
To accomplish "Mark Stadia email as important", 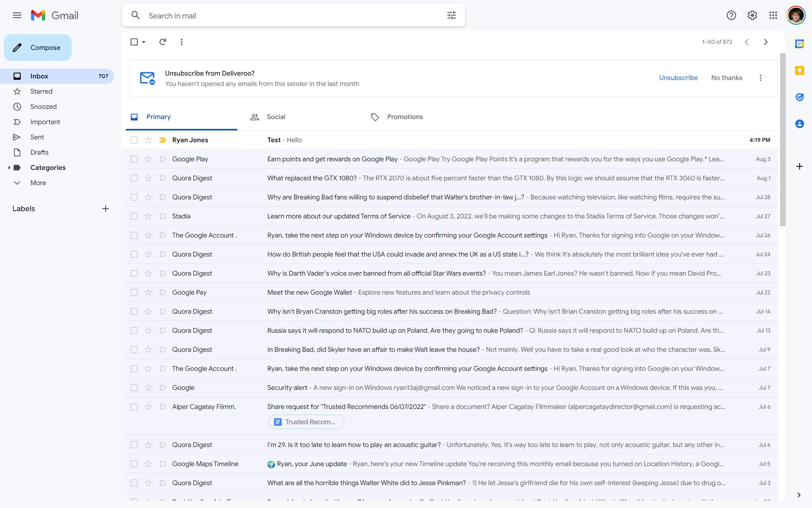I will (163, 216).
